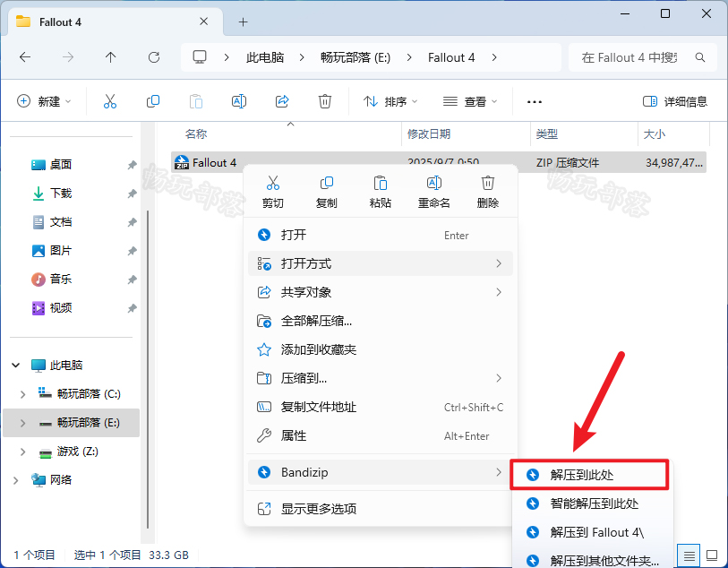Viewport: 728px width, 568px height.
Task: Sort by the 名称 column header
Action: point(196,134)
